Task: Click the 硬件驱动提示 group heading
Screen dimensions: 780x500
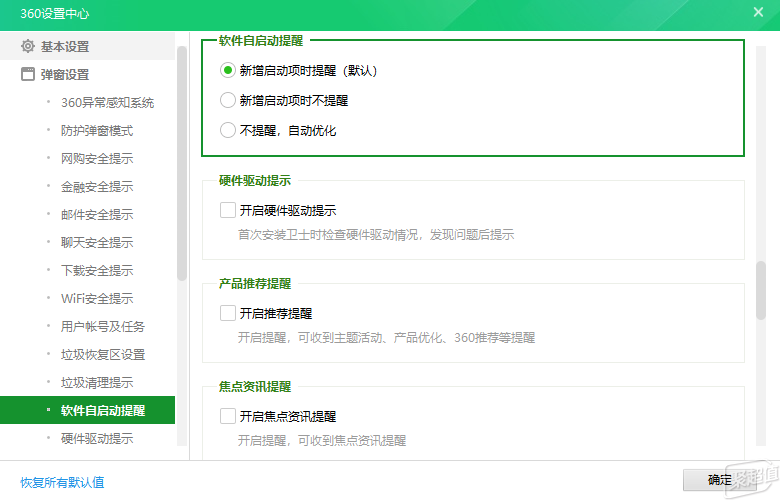Action: [255, 181]
